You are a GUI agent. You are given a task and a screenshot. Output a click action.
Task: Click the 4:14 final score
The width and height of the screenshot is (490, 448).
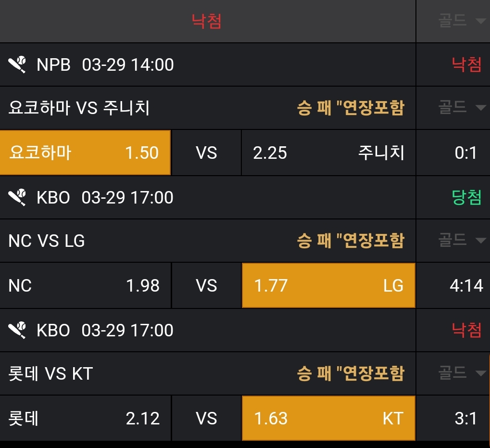click(x=466, y=285)
